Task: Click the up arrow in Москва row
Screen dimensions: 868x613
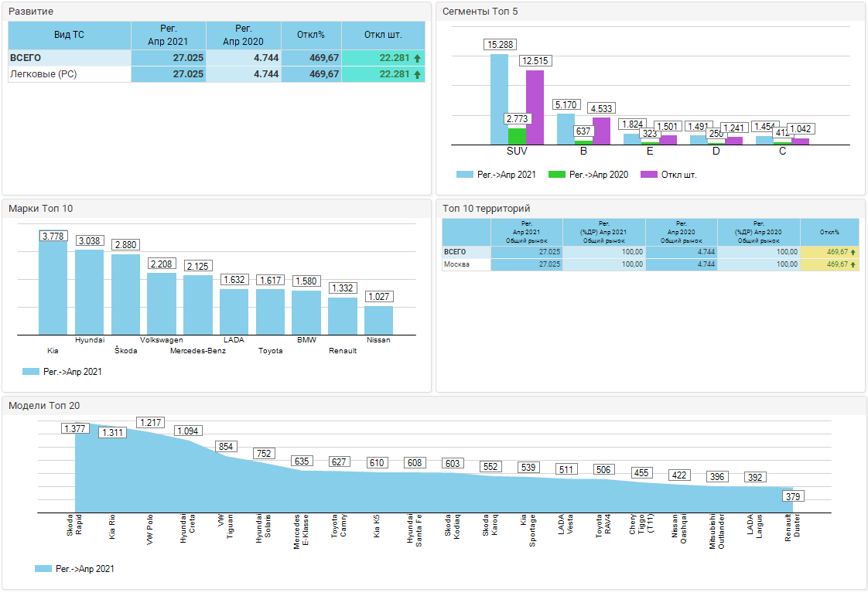Action: [x=853, y=264]
